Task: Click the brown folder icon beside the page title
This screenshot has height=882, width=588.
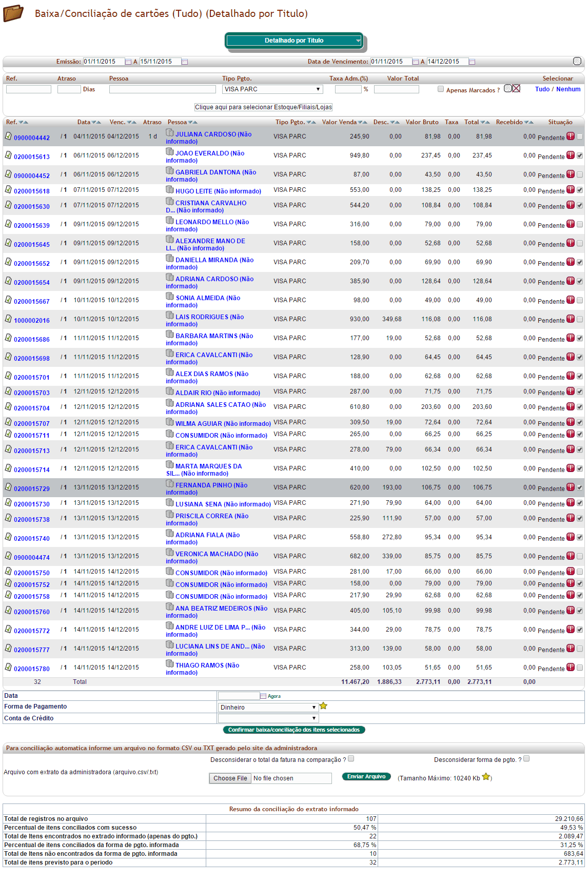Action: [13, 13]
